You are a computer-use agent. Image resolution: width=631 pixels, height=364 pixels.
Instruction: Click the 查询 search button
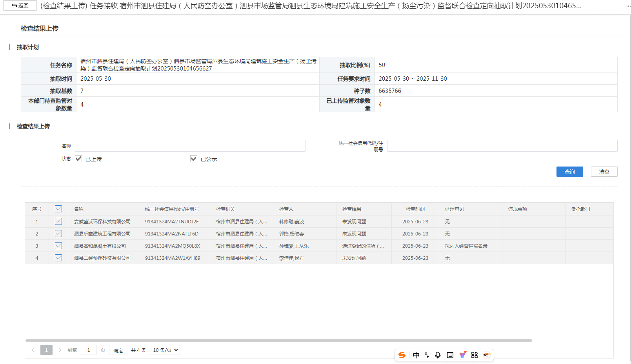[x=569, y=172]
